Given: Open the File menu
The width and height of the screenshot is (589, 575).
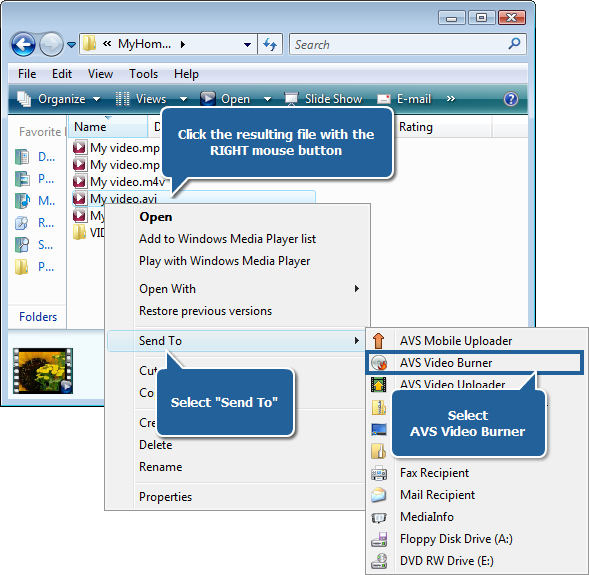Looking at the screenshot, I should pyautogui.click(x=27, y=74).
